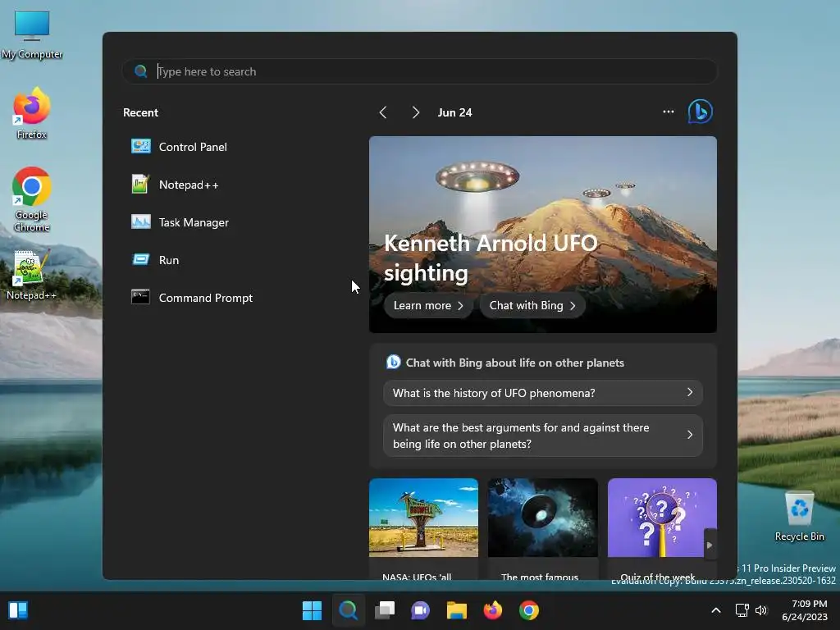Open the 'Quiz of the week' card thumbnail
The width and height of the screenshot is (840, 630).
662,518
